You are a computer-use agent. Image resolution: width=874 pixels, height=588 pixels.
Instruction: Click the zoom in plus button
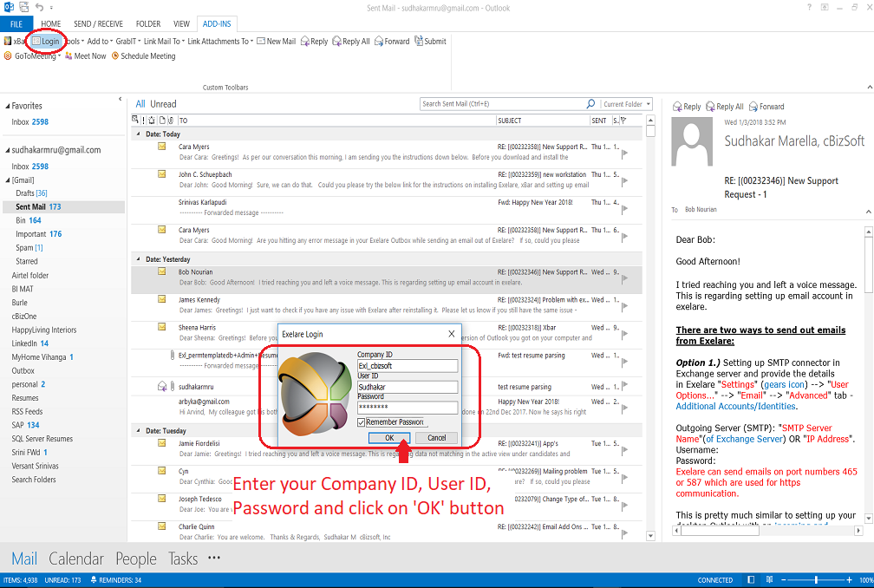pyautogui.click(x=849, y=579)
